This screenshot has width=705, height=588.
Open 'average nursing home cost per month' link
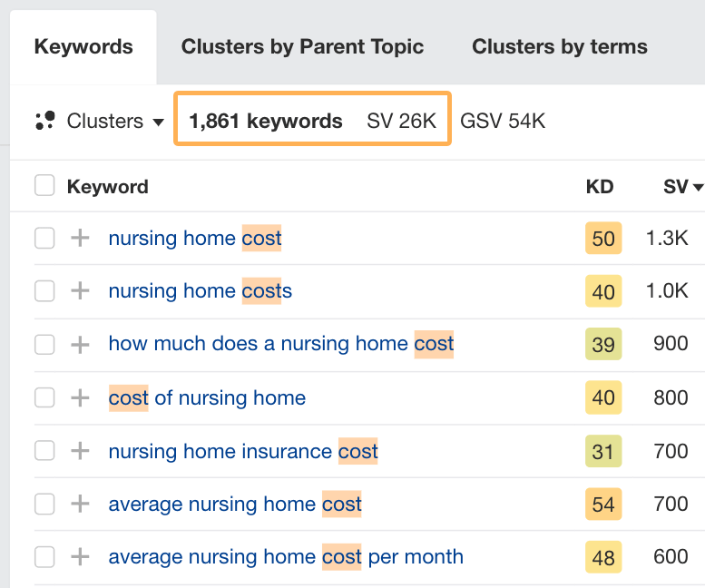pos(286,556)
